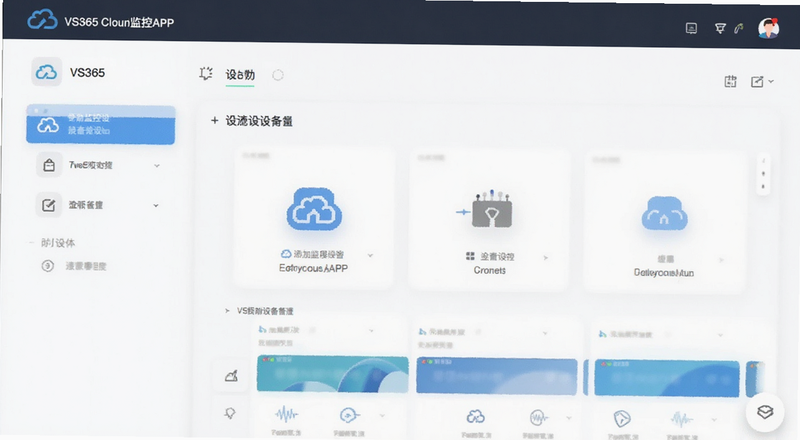Click faded waveform icon in the rightmost lower card
Screen dimensions: 800x440
coord(682,420)
